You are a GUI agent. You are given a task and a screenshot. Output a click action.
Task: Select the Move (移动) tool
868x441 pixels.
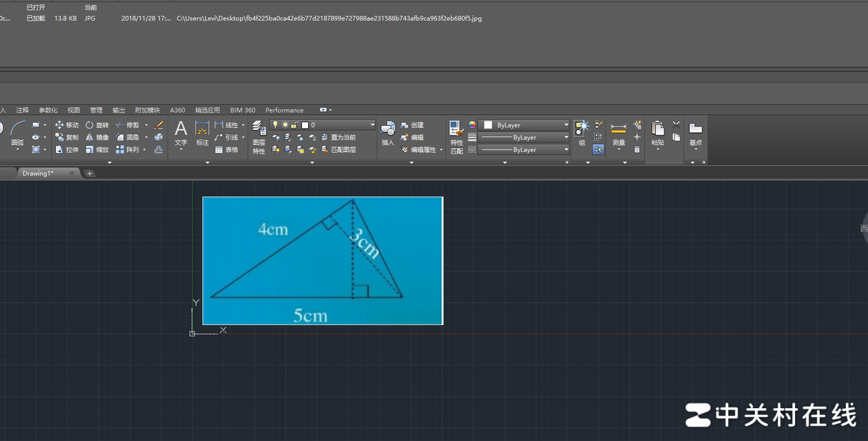(66, 125)
